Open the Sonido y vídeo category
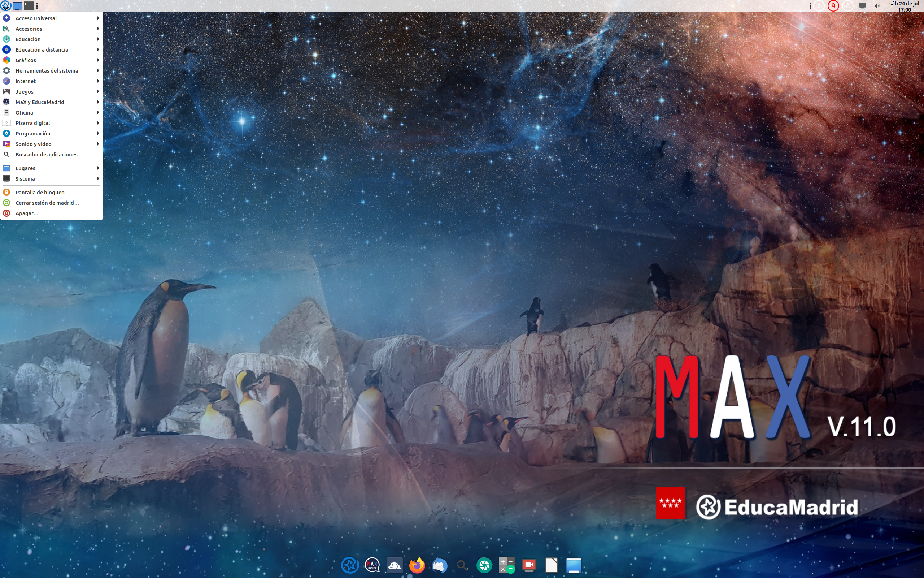Image resolution: width=924 pixels, height=578 pixels. click(x=51, y=144)
